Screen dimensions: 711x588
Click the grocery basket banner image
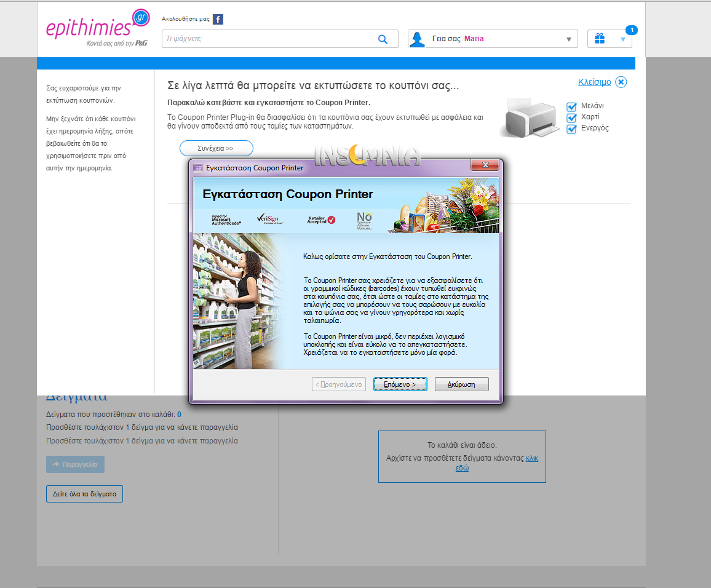pyautogui.click(x=444, y=206)
